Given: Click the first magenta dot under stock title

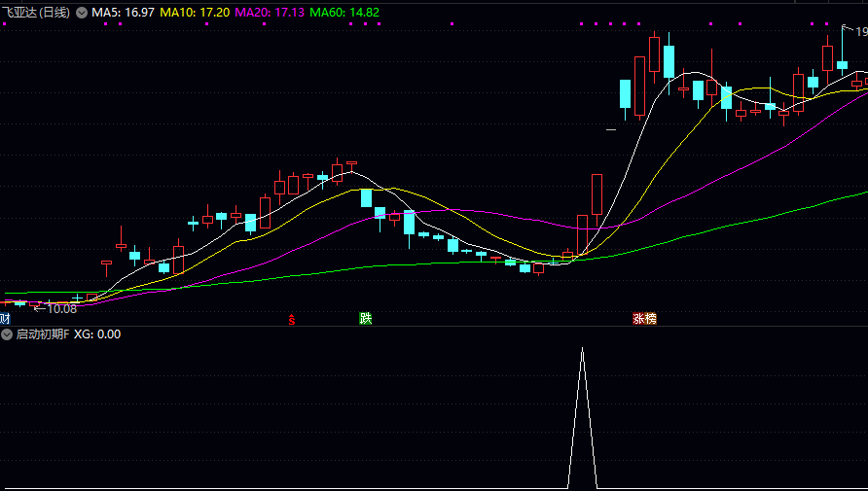Looking at the screenshot, I should click(3, 23).
